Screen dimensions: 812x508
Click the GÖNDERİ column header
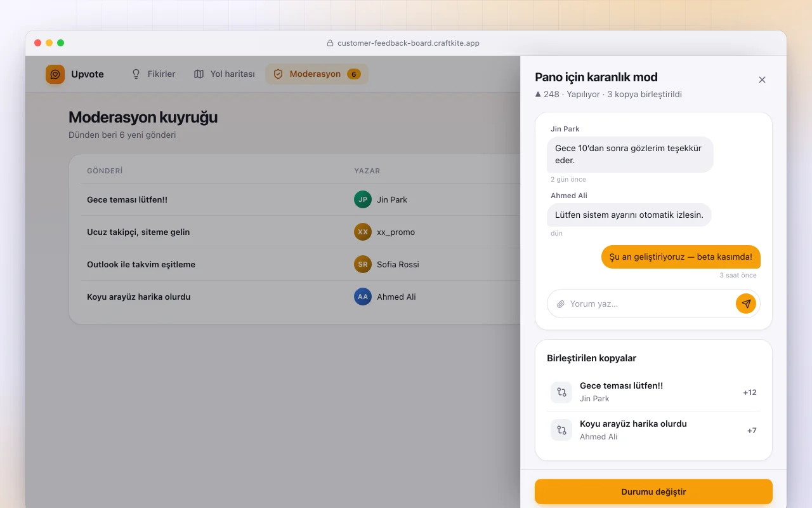click(x=105, y=171)
